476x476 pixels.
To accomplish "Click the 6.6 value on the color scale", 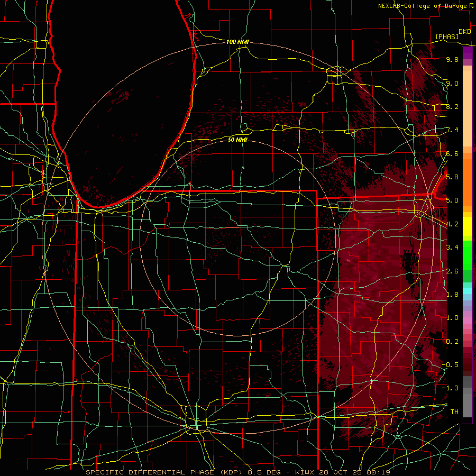I will (452, 153).
